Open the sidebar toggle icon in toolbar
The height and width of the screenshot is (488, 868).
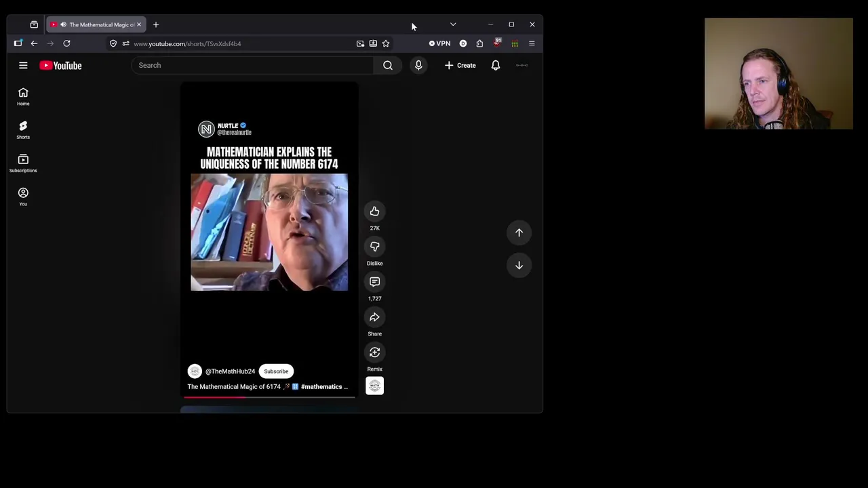point(18,43)
